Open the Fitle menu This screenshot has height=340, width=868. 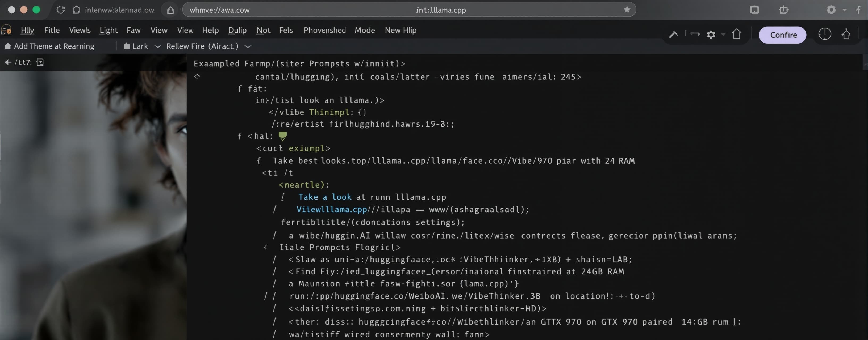(52, 30)
